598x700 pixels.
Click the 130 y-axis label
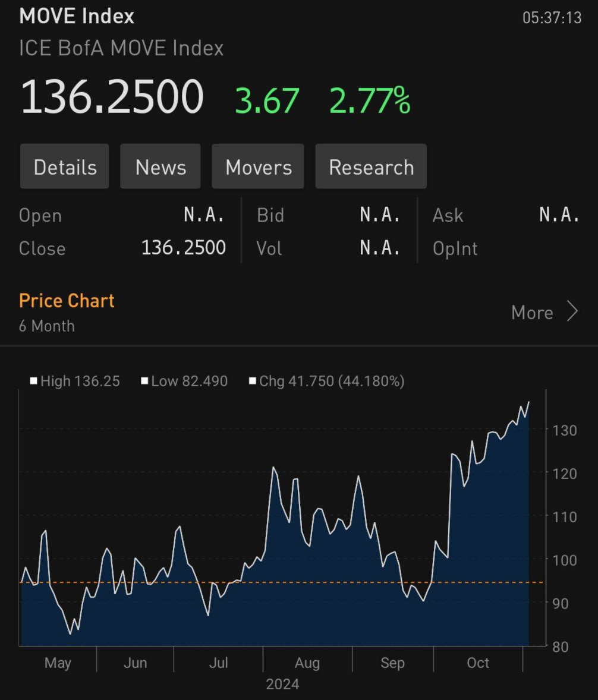coord(565,431)
